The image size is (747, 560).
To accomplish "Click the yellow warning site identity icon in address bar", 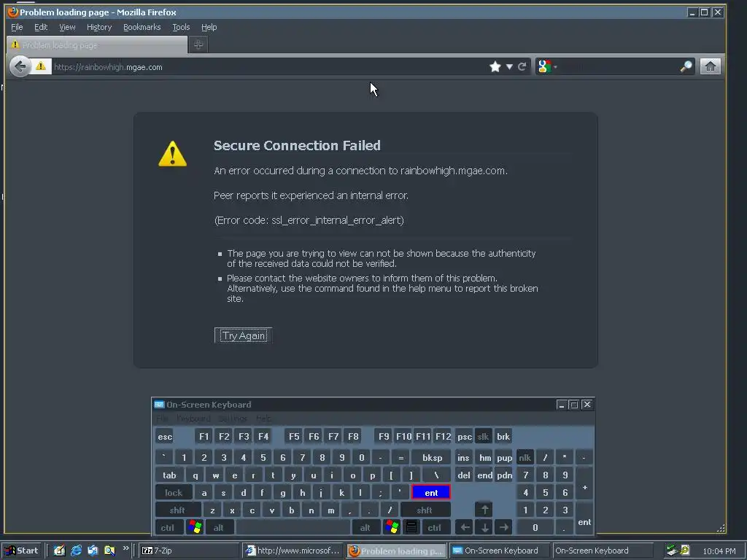I will tap(41, 66).
